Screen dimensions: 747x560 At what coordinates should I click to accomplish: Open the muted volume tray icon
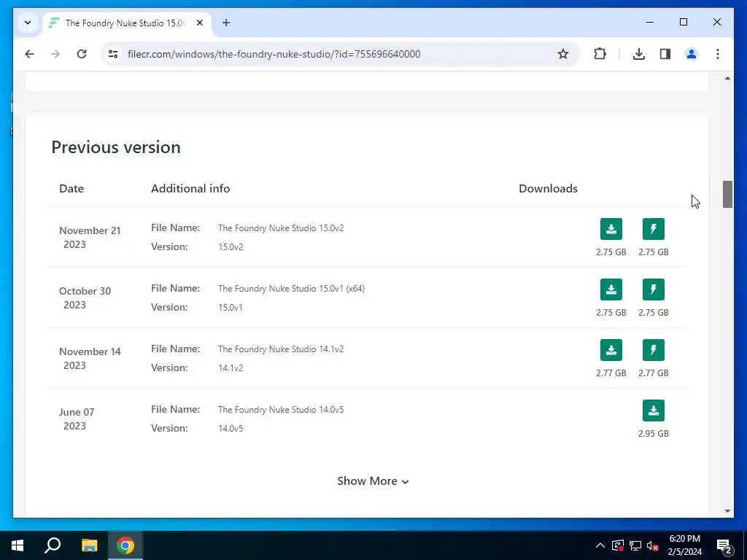[653, 545]
